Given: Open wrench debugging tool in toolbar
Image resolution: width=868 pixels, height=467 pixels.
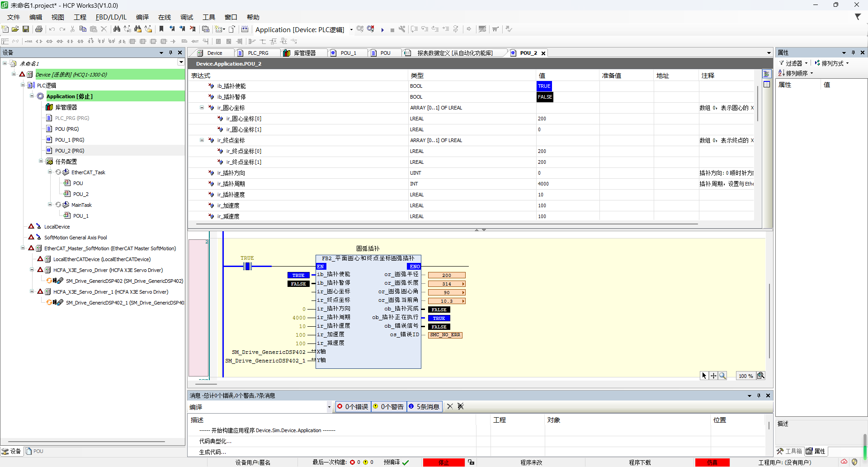Looking at the screenshot, I should [402, 29].
